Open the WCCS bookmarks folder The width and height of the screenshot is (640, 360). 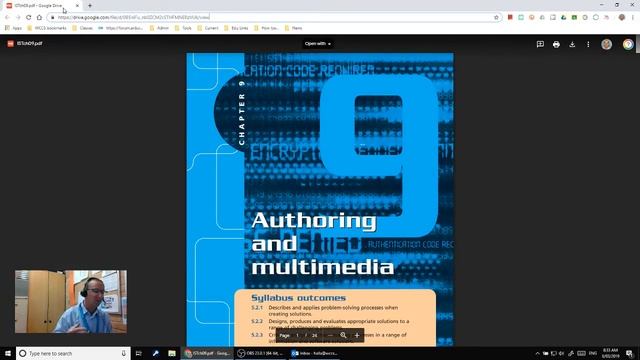[47, 28]
